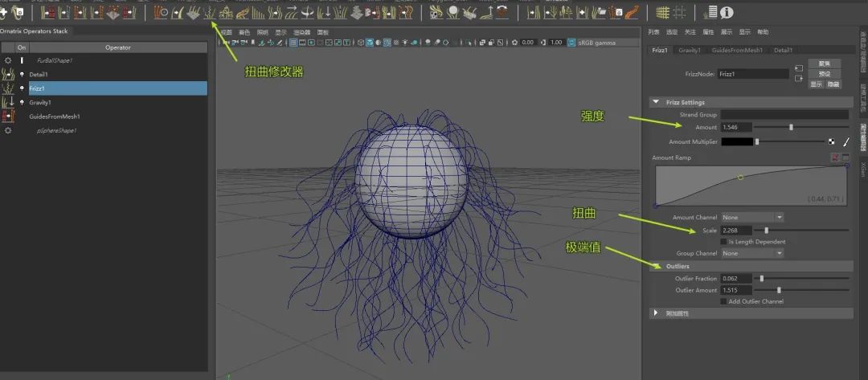Open the Group Channel dropdown
Screen dimensions: 868x380
click(x=751, y=253)
